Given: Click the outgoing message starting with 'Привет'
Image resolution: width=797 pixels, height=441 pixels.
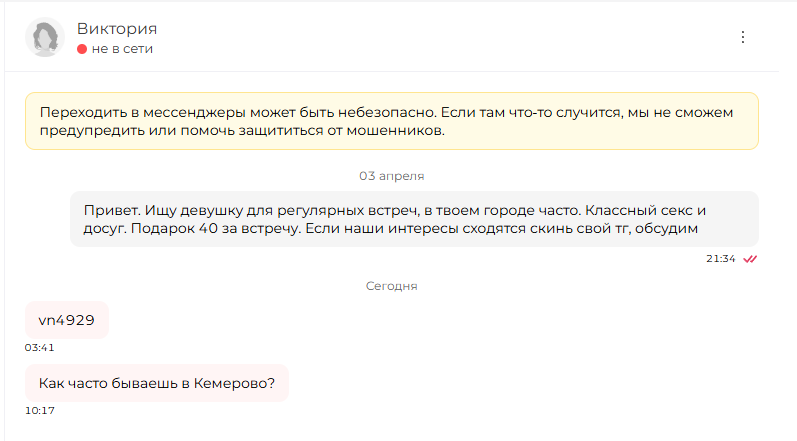Looking at the screenshot, I should click(414, 219).
